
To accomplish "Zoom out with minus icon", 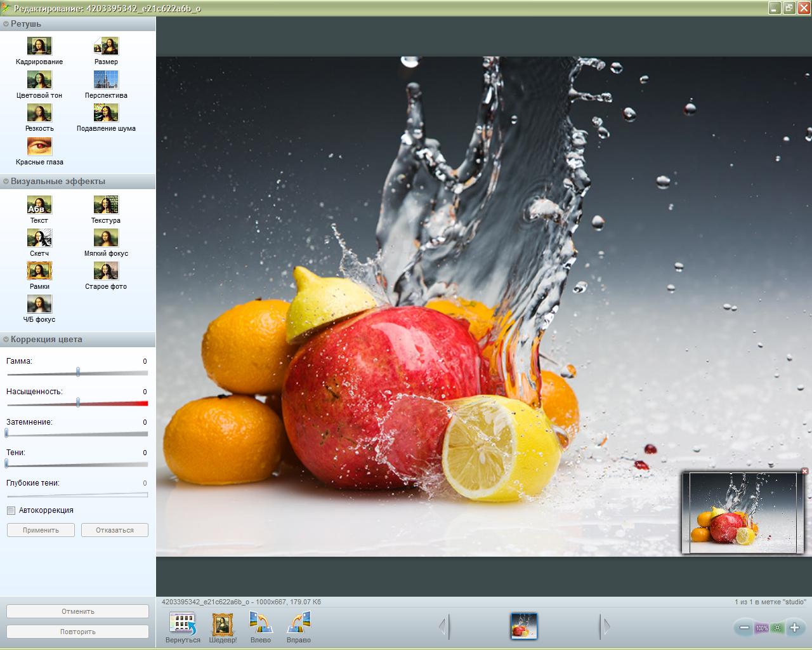I will pos(744,628).
